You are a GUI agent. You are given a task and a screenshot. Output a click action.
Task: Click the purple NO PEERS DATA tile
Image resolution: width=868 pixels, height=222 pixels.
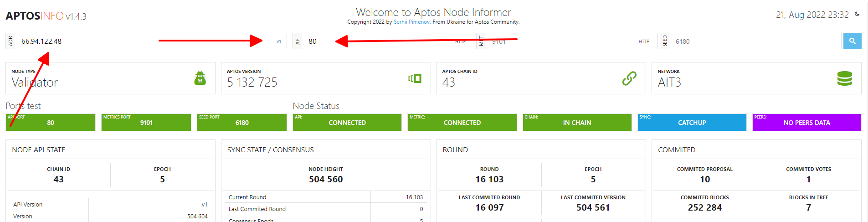(x=806, y=123)
